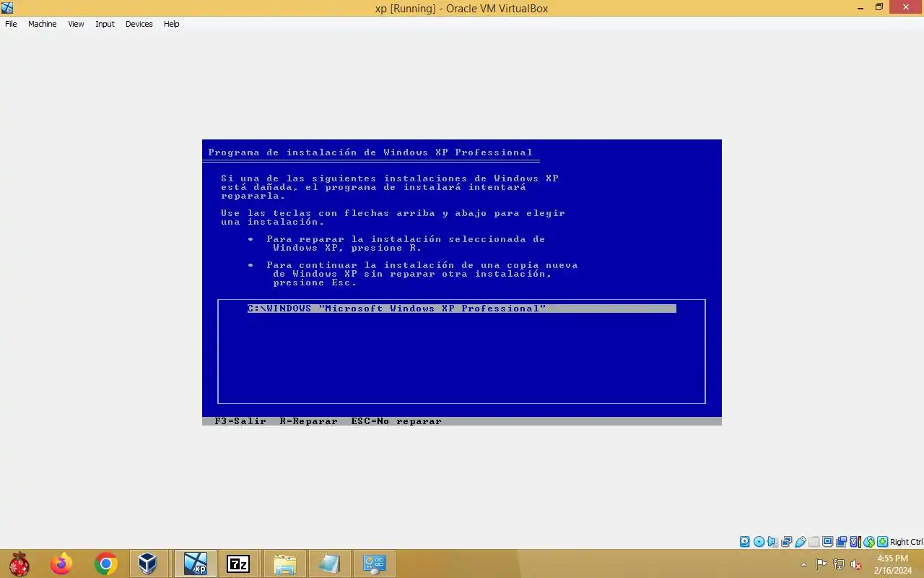Open the View menu

[76, 24]
